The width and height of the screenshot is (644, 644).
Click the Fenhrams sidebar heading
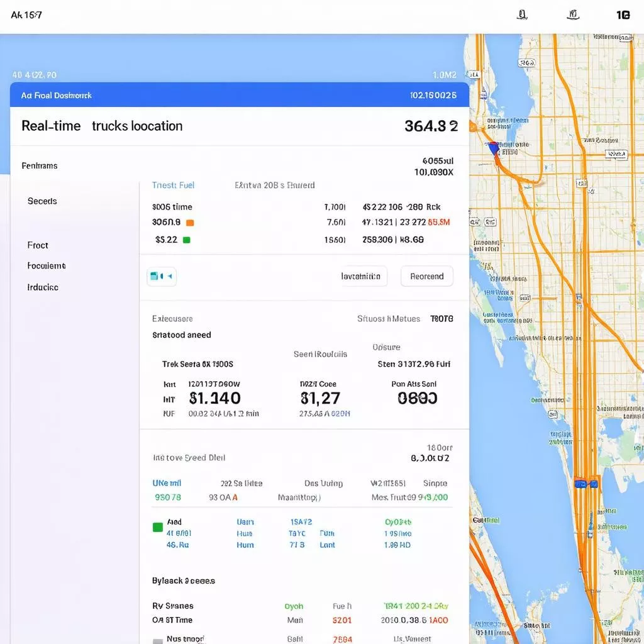pos(39,166)
